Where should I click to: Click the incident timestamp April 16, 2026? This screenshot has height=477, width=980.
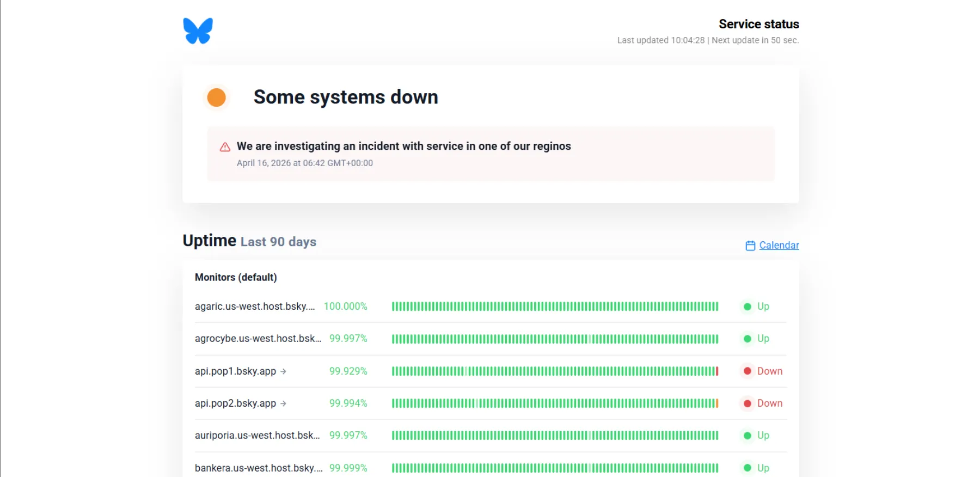coord(305,163)
